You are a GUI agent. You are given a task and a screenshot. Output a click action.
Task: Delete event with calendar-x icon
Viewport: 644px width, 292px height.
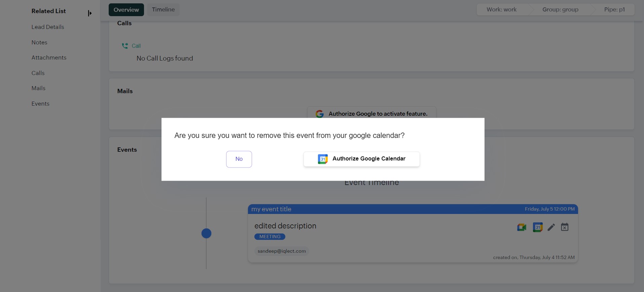tap(565, 227)
